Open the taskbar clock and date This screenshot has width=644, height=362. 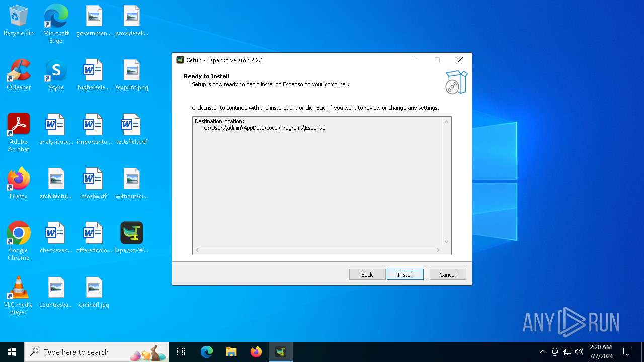point(601,352)
